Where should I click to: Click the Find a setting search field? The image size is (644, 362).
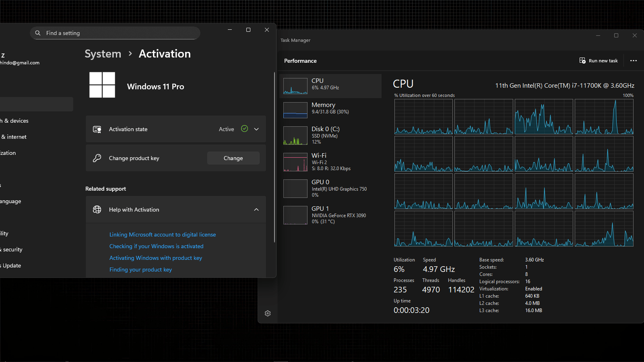click(115, 33)
